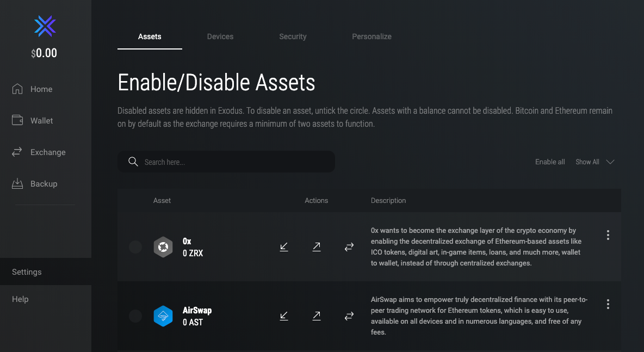Click the chevron beside Show All
The height and width of the screenshot is (352, 644).
coord(610,162)
